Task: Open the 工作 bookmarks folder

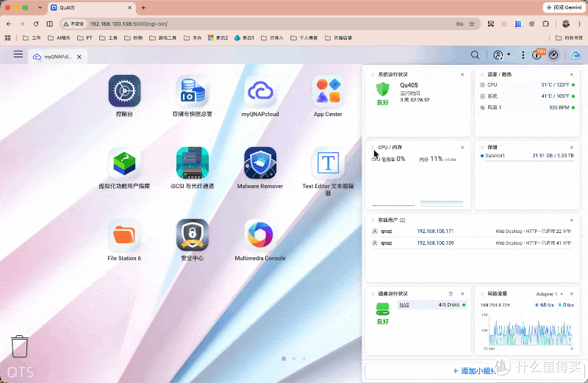Action: point(32,38)
